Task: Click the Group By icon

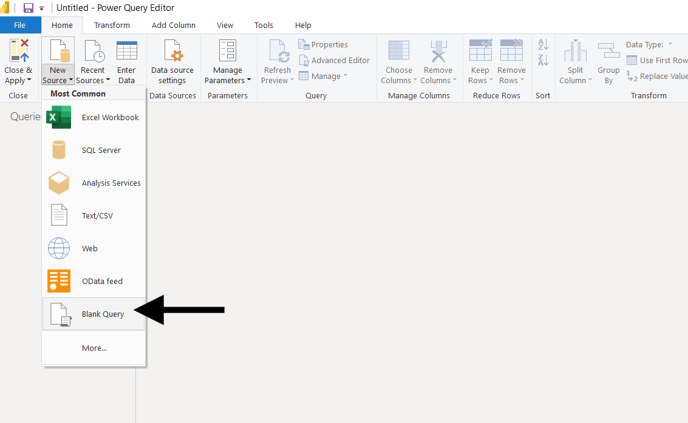Action: click(609, 50)
